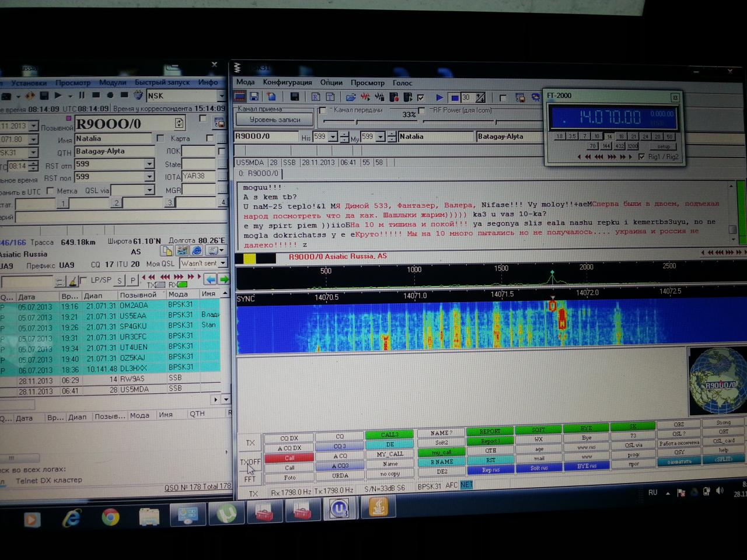The image size is (747, 560).
Task: Click the pause icon in the logger toolbar
Action: (x=82, y=95)
